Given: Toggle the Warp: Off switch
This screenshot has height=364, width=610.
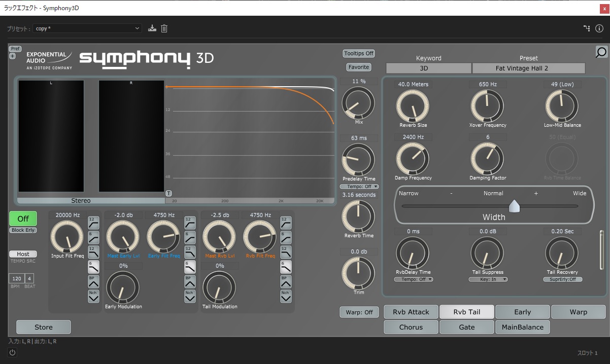Looking at the screenshot, I should coord(359,312).
